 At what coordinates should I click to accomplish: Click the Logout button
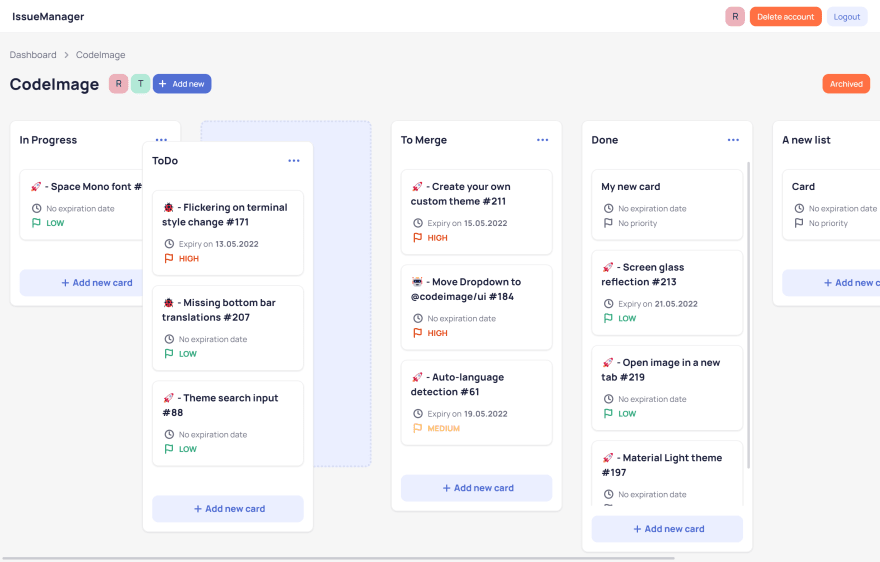click(846, 17)
